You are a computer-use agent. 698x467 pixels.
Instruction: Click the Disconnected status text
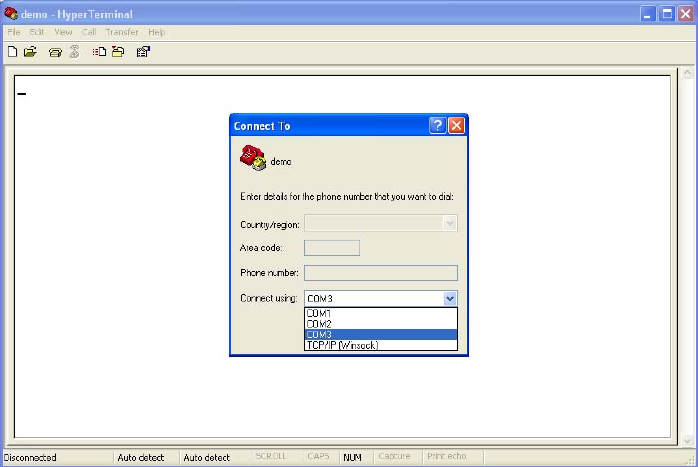tap(30, 457)
